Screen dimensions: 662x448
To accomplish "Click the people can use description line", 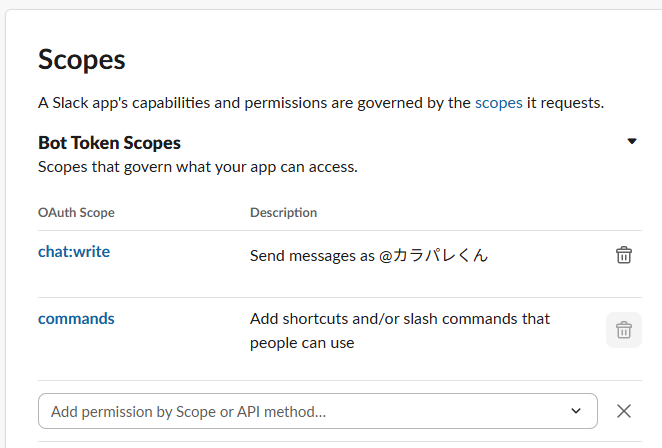I will click(x=302, y=343).
